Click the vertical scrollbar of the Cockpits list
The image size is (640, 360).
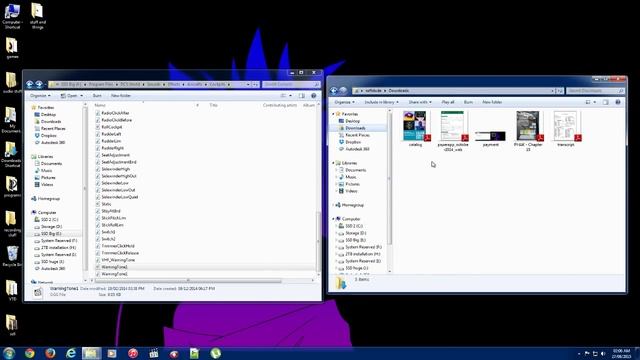[318, 241]
